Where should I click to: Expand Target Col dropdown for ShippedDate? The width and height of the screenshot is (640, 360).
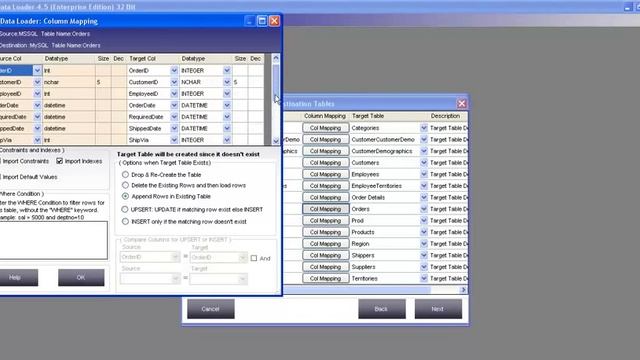[x=174, y=129]
